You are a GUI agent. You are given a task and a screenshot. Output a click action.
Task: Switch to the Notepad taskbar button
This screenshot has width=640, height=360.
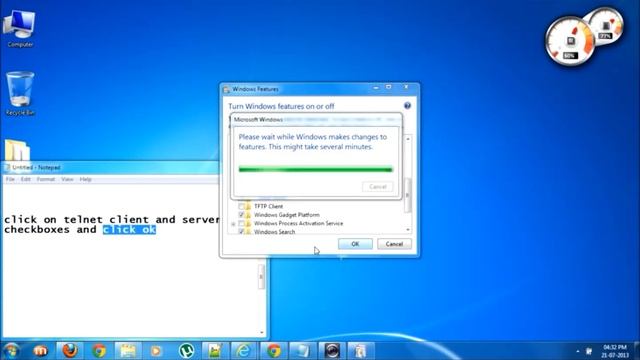click(302, 351)
